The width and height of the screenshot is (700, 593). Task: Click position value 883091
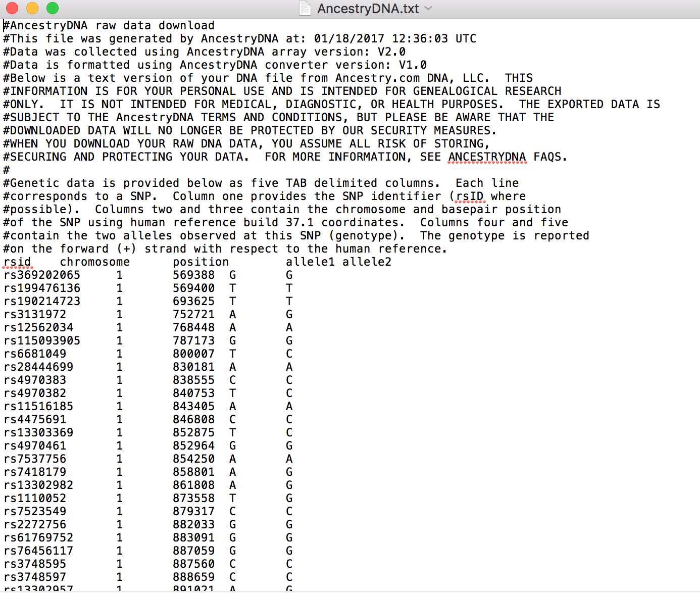tap(194, 537)
